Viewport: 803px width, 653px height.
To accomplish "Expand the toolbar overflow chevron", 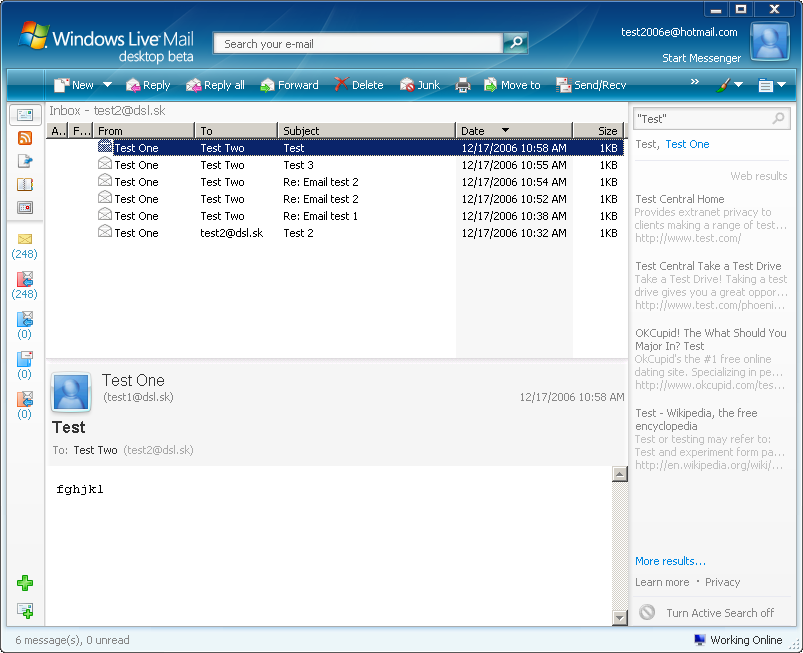I will (x=694, y=82).
